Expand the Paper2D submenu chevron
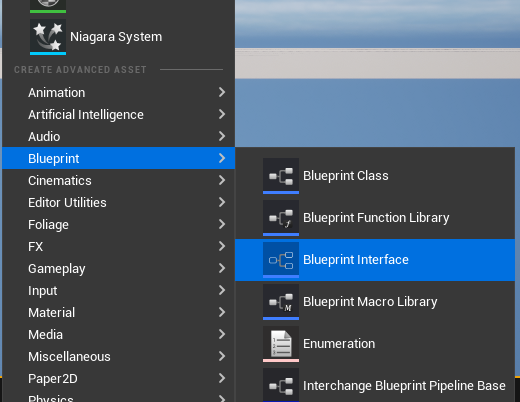Viewport: 520px width, 402px height. 222,378
